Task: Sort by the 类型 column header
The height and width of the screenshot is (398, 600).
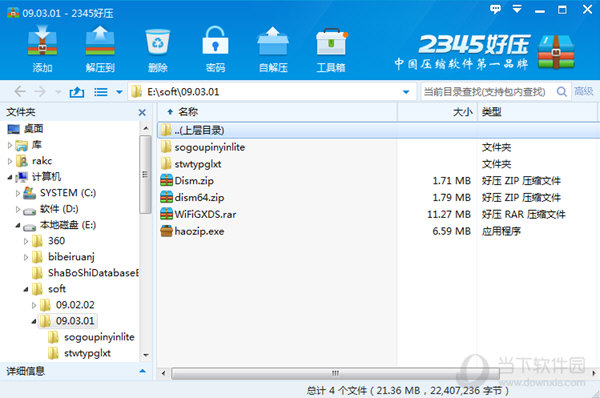Action: 537,112
